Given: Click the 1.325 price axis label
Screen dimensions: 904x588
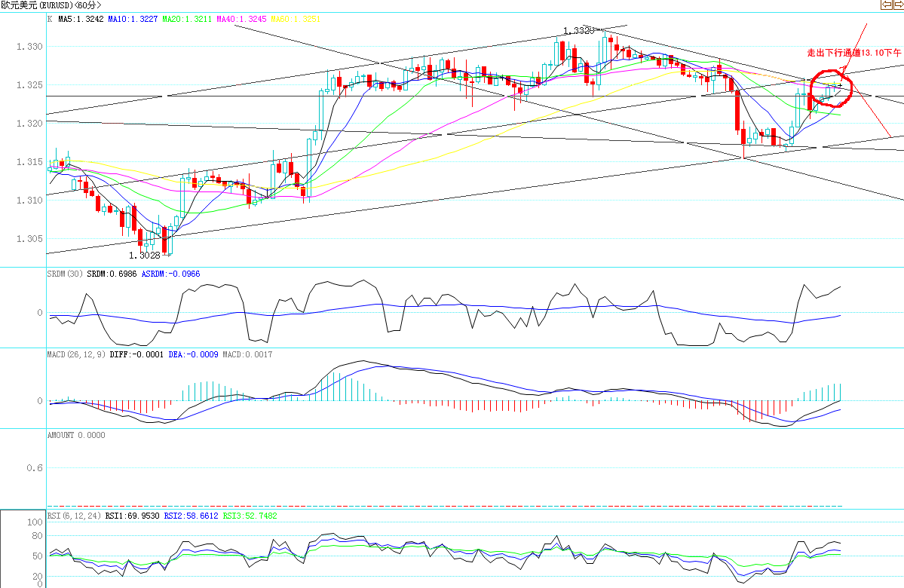Looking at the screenshot, I should point(29,85).
